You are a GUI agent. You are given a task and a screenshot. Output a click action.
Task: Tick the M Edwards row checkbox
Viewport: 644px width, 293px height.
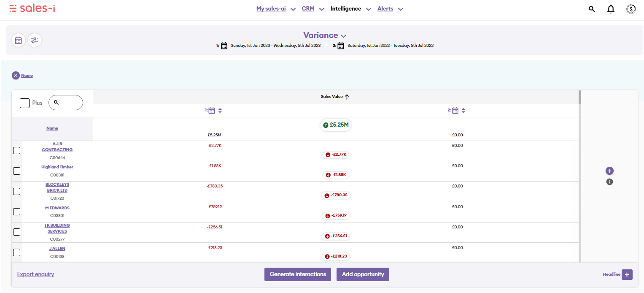pyautogui.click(x=17, y=212)
